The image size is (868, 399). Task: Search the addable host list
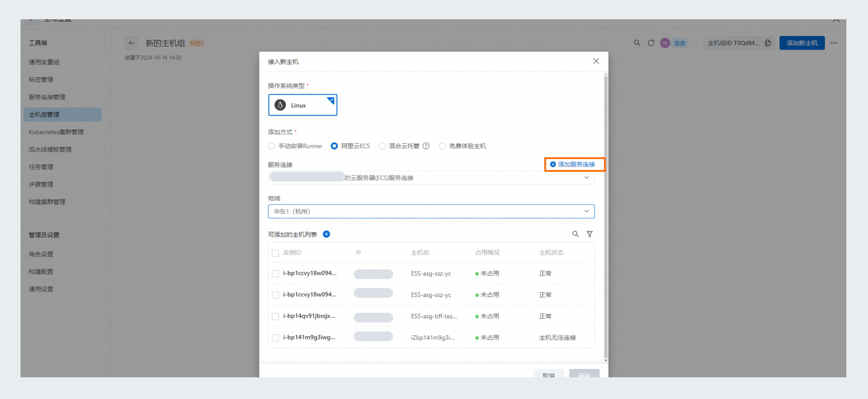(x=576, y=234)
